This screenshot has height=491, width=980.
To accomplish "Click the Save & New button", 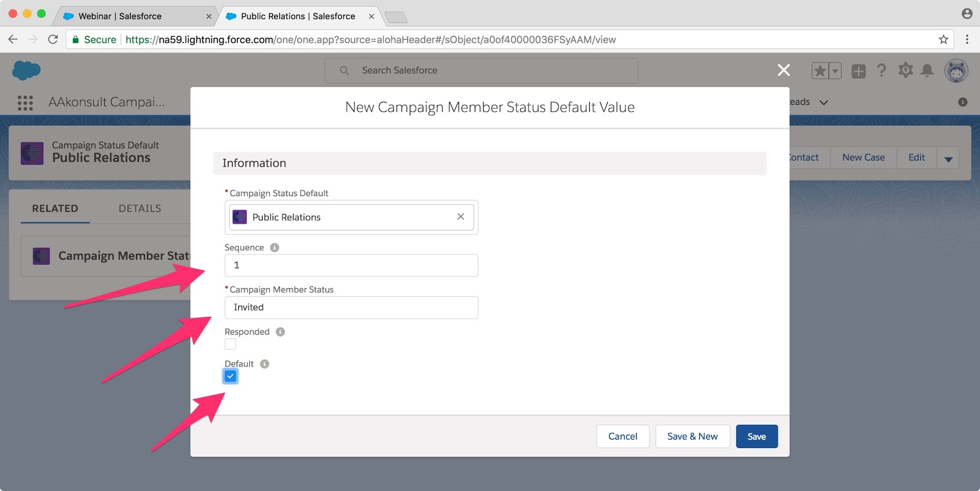I will tap(692, 436).
